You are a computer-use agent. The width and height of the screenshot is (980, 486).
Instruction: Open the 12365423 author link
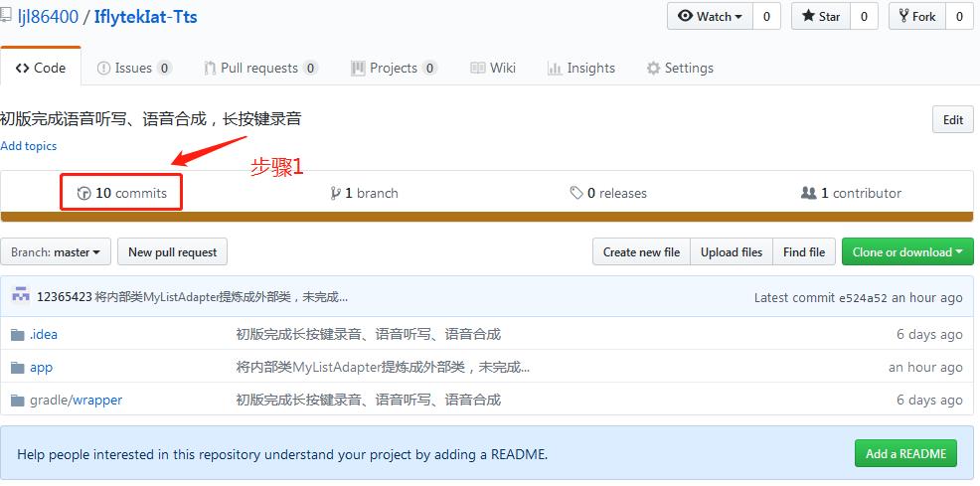(65, 297)
